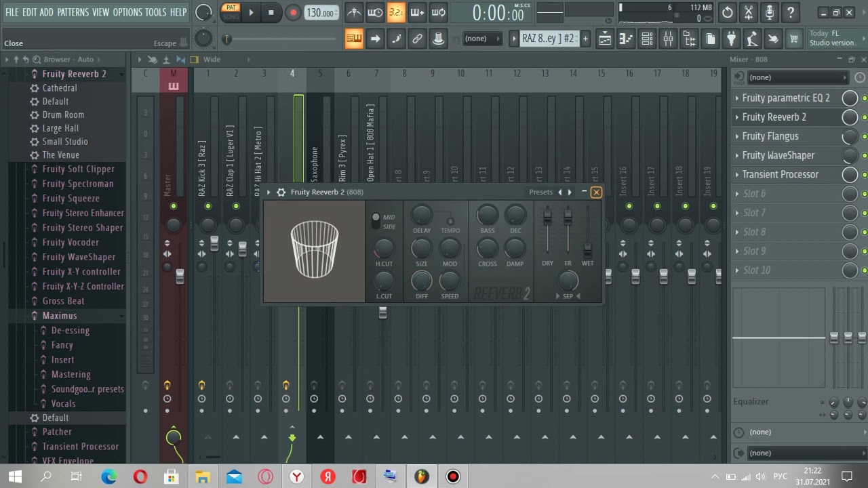Screen dimensions: 868x488
Task: Open the Browser view icon
Action: pos(689,39)
